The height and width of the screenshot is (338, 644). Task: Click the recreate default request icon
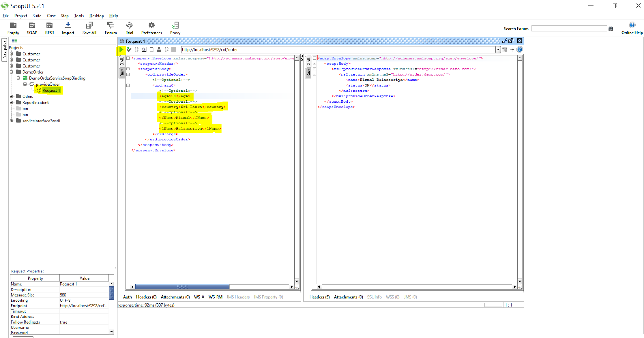click(x=144, y=49)
